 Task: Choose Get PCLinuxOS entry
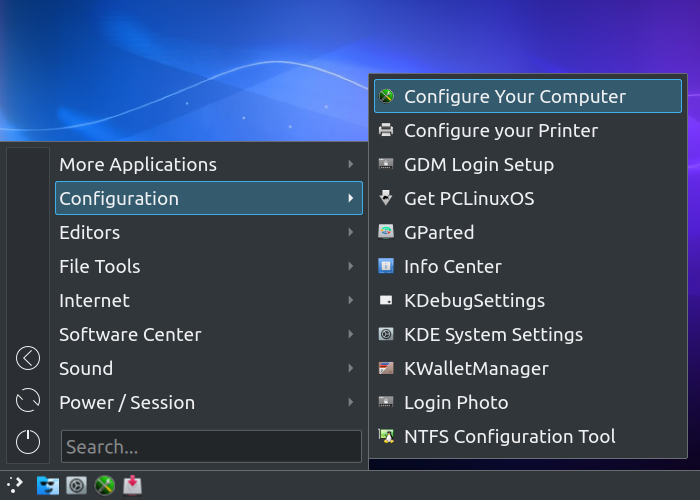[528, 198]
